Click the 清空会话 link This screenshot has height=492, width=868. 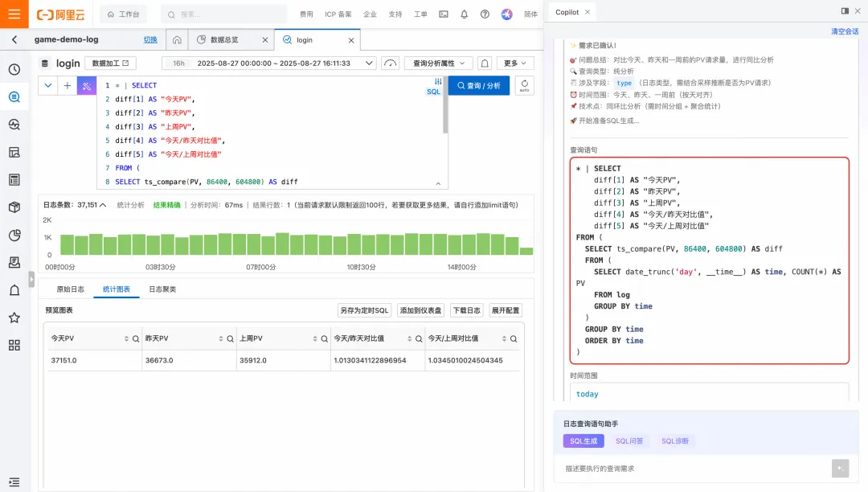tap(845, 31)
